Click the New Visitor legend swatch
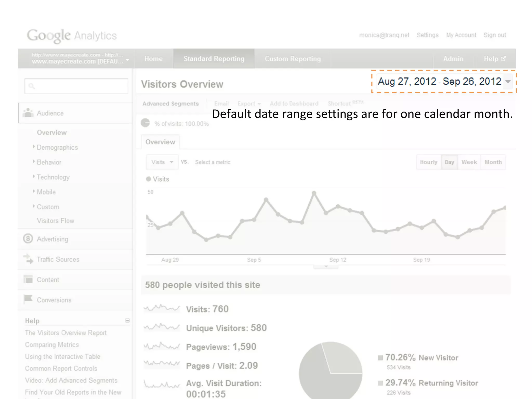The height and width of the screenshot is (399, 532). point(380,358)
